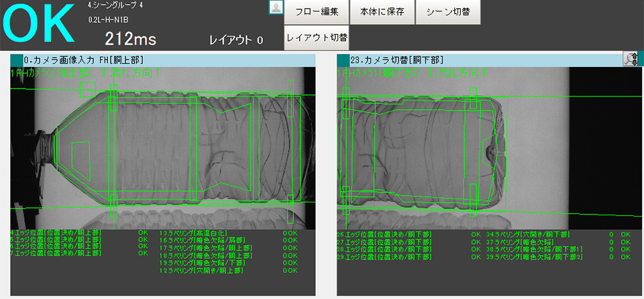Select row 17.ラベリング[暗色欠陥/胴上部]
Screen dimensions: 644x299
click(x=206, y=248)
